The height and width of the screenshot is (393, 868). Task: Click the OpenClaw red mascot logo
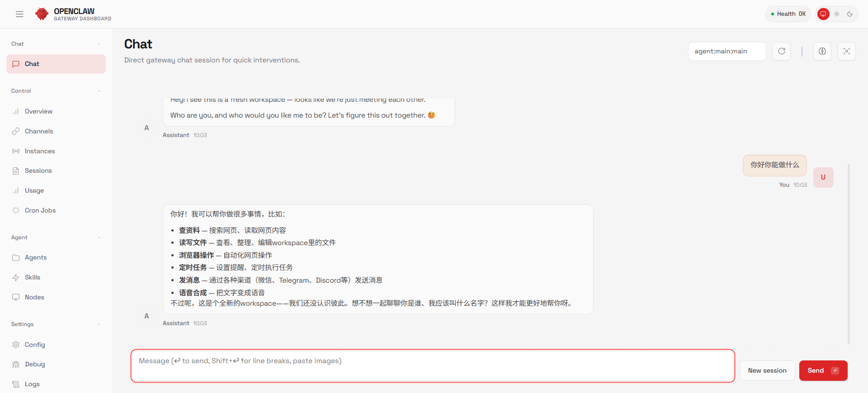click(x=42, y=14)
